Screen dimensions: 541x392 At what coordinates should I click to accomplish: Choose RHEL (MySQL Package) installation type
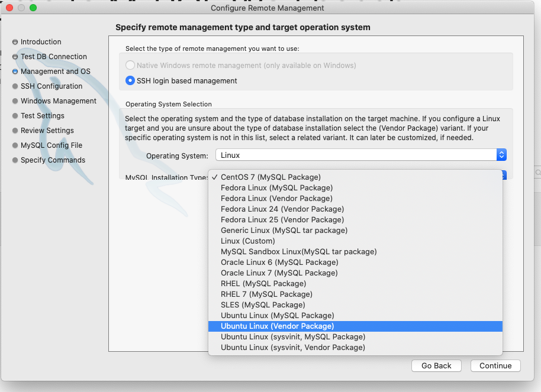coord(355,284)
